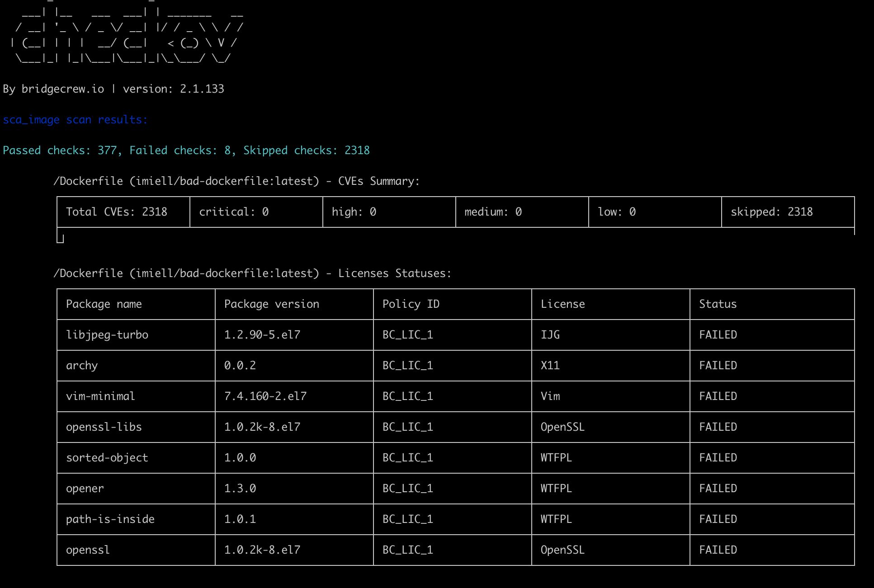The height and width of the screenshot is (588, 874).
Task: Click the path-is-inside version 1.0.1 cell
Action: (240, 519)
